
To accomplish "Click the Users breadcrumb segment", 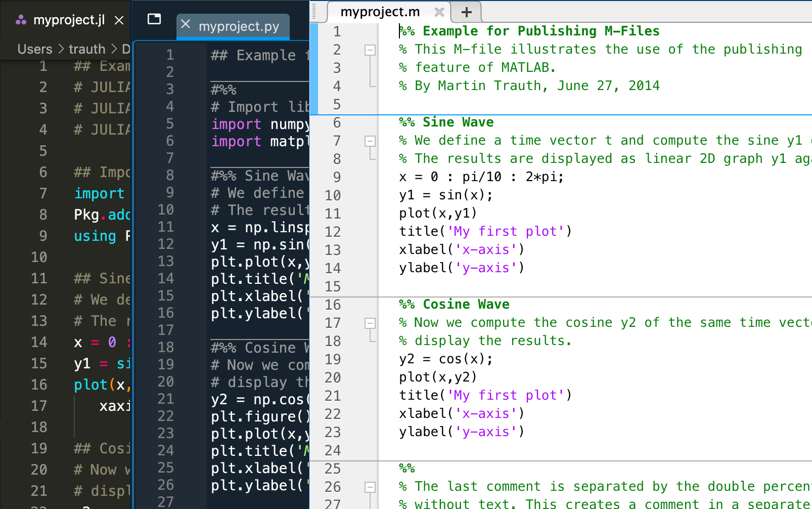I will [35, 49].
